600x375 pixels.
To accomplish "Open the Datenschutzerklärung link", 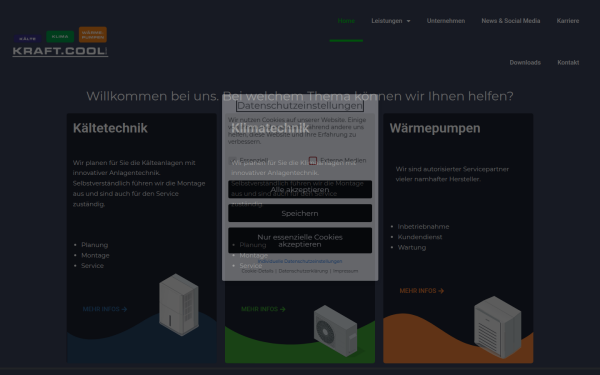I will 303,271.
